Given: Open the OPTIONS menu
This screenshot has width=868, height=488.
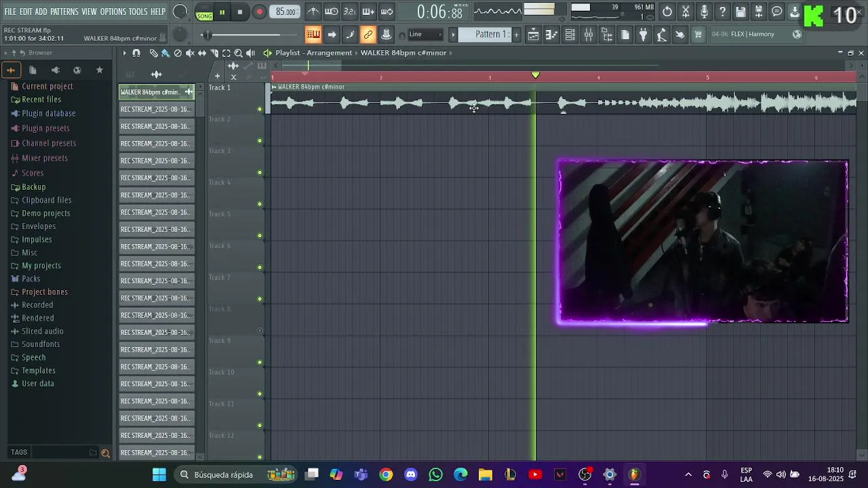Looking at the screenshot, I should click(x=113, y=12).
